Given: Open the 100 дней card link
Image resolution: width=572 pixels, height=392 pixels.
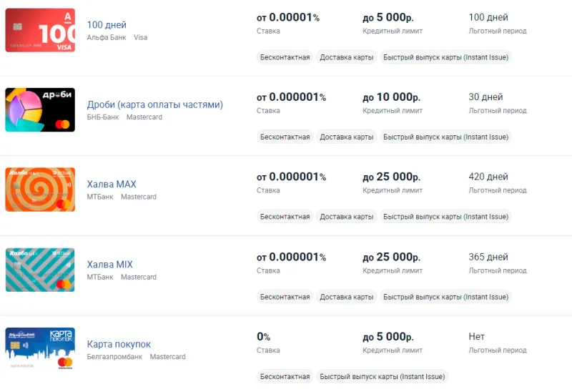Looking at the screenshot, I should (x=107, y=25).
